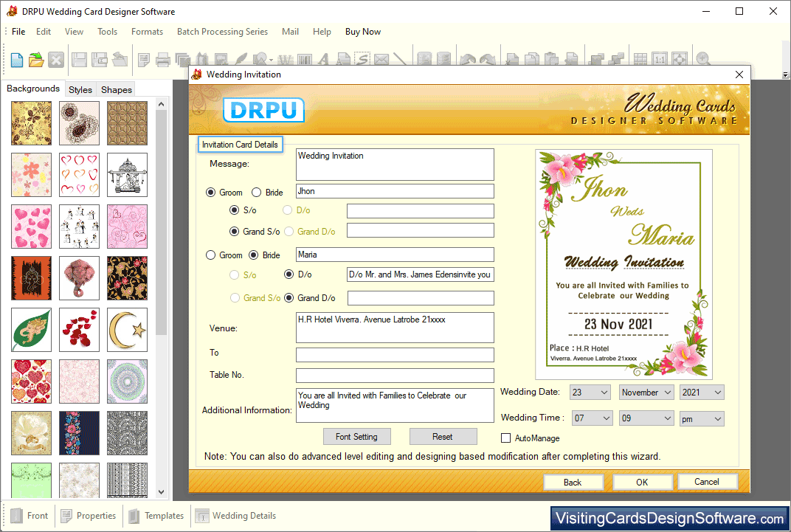Click the Copy pages toolbar icon
Image resolution: width=791 pixels, height=532 pixels.
532,60
